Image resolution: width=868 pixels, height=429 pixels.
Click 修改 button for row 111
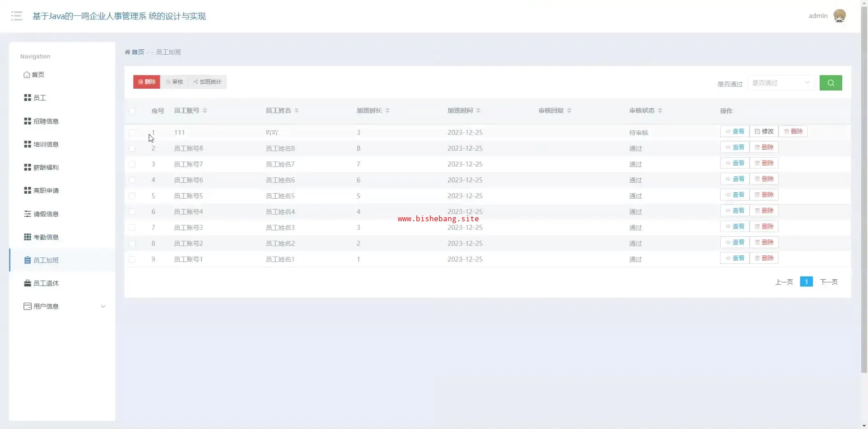point(764,131)
